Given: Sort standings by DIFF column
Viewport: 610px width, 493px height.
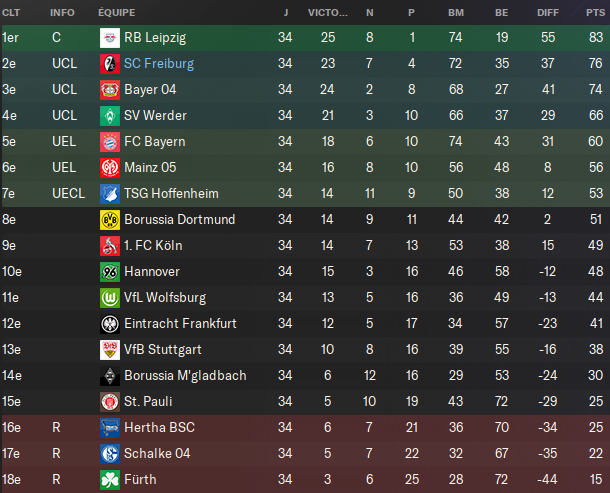Looking at the screenshot, I should coord(547,12).
